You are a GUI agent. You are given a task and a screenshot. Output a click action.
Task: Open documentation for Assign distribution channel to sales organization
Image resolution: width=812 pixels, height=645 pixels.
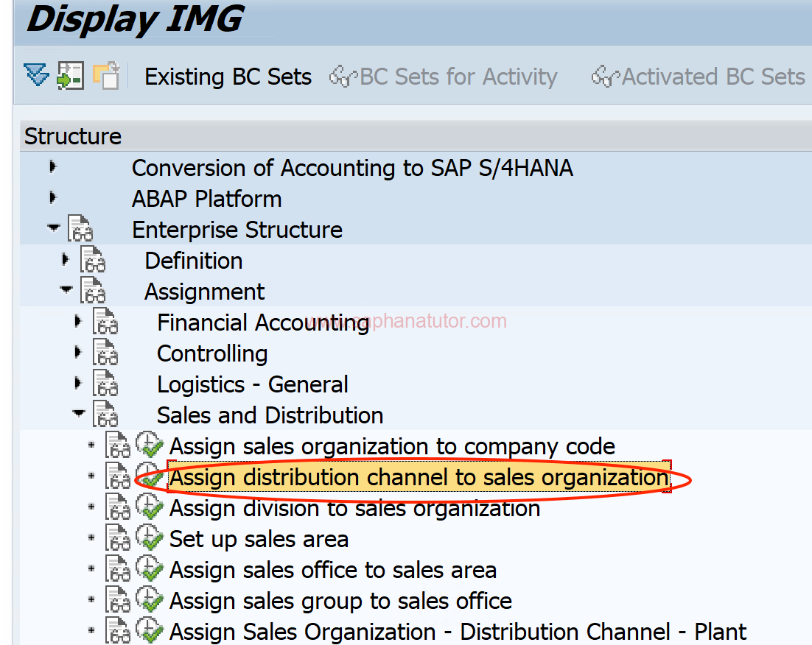pos(118,476)
